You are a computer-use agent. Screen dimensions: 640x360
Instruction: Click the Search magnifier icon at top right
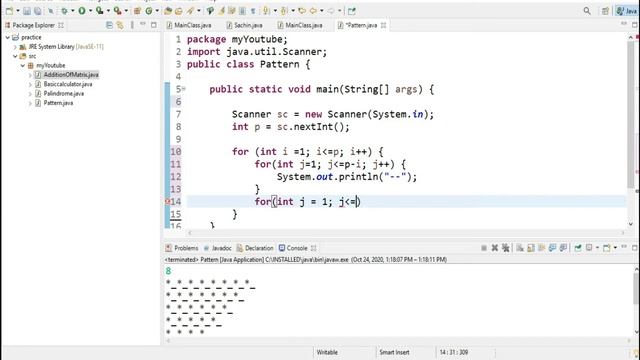click(587, 11)
